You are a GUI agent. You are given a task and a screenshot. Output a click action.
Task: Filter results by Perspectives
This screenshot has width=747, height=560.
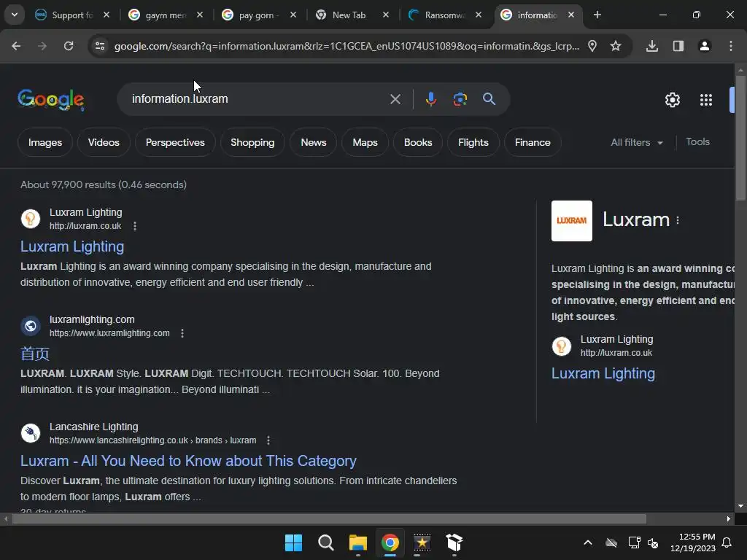(175, 142)
